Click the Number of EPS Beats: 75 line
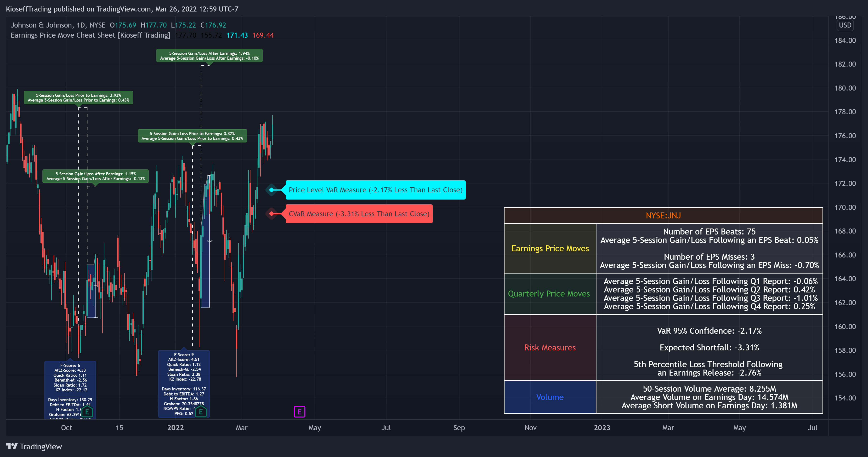868x457 pixels. tap(709, 232)
